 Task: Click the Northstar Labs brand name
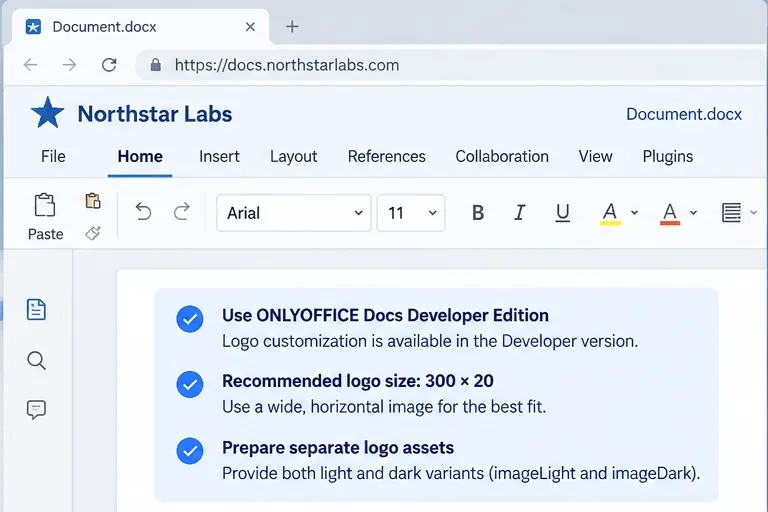pos(155,114)
